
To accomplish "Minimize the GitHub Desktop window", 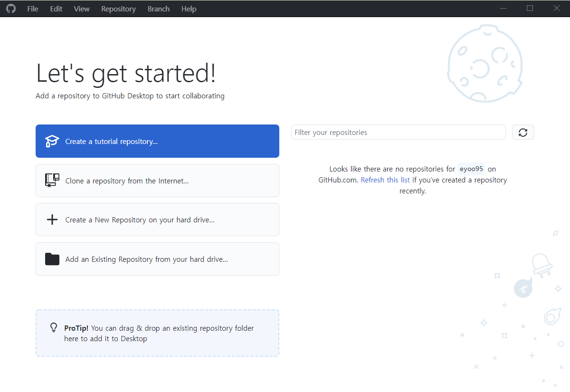I will 503,9.
